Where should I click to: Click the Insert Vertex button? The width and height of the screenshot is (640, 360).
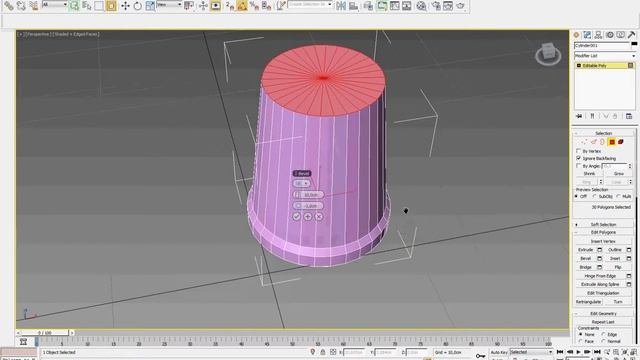pos(603,241)
